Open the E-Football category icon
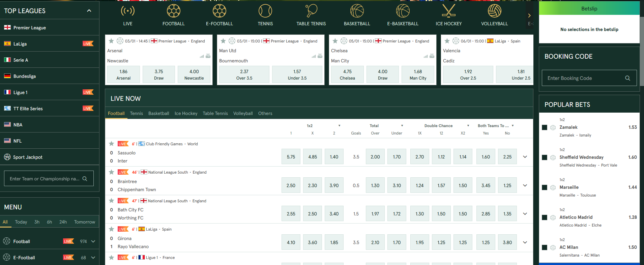 [x=219, y=11]
